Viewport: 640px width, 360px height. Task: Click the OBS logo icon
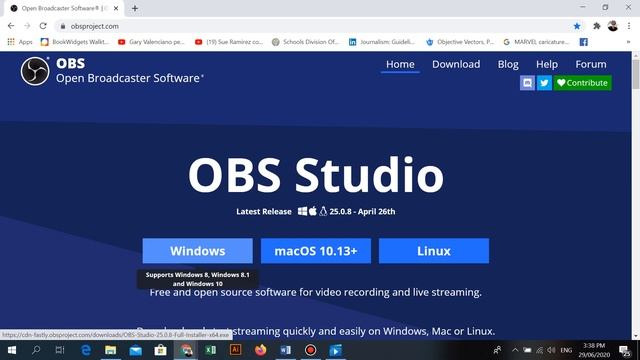35,71
